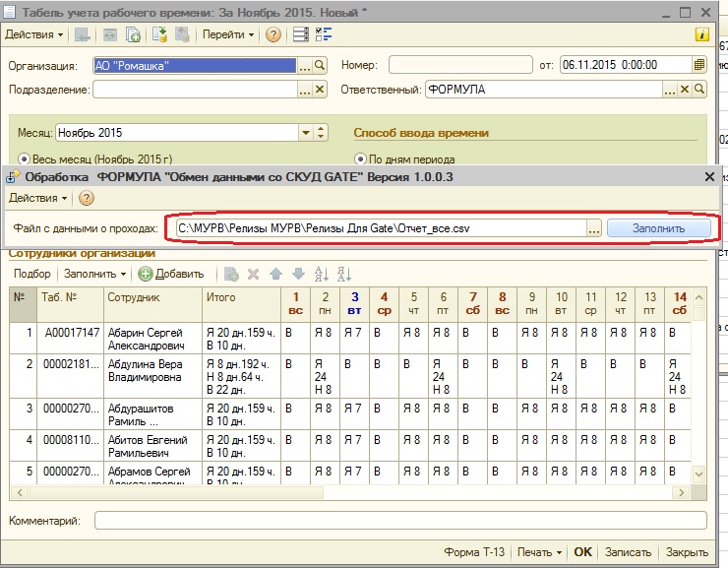
Task: Close the Обработка ФОРМУЛА dialog
Action: pyautogui.click(x=709, y=177)
